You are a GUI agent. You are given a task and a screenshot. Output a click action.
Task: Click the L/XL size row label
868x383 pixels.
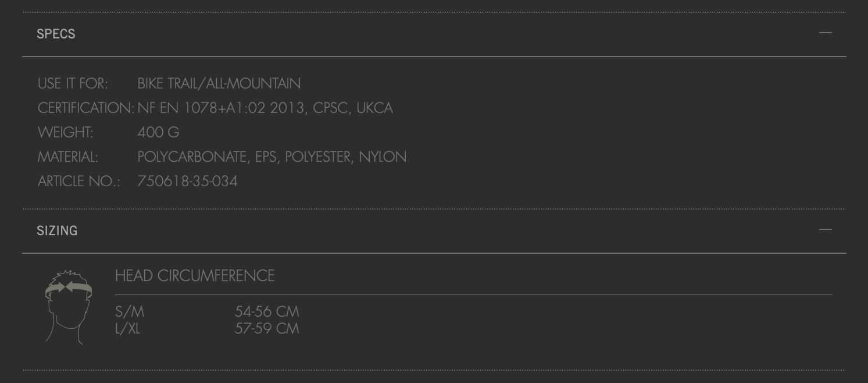click(x=128, y=328)
